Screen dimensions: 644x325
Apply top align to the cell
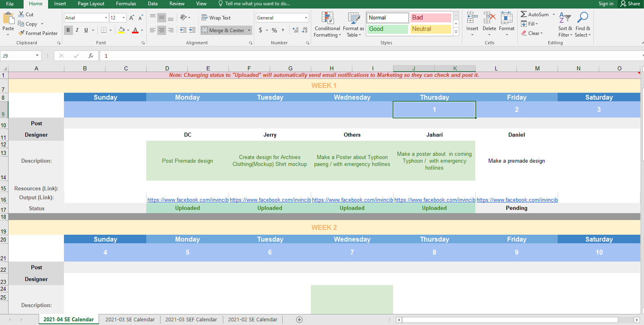pyautogui.click(x=153, y=17)
